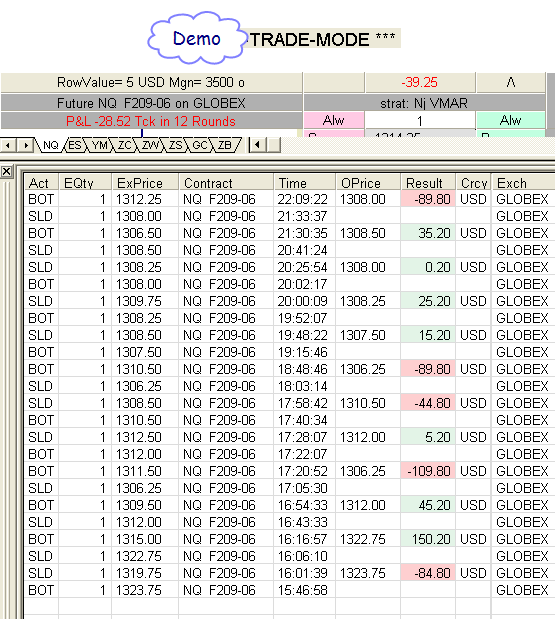Click the ExPrice cell 1322.75

[145, 556]
